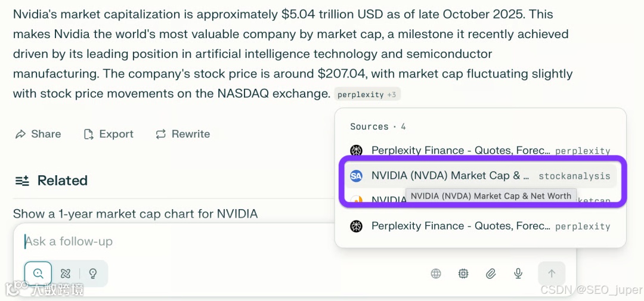Click the StockAnalysis SA favicon icon
Viewport: 644px width, 301px height.
coord(356,176)
